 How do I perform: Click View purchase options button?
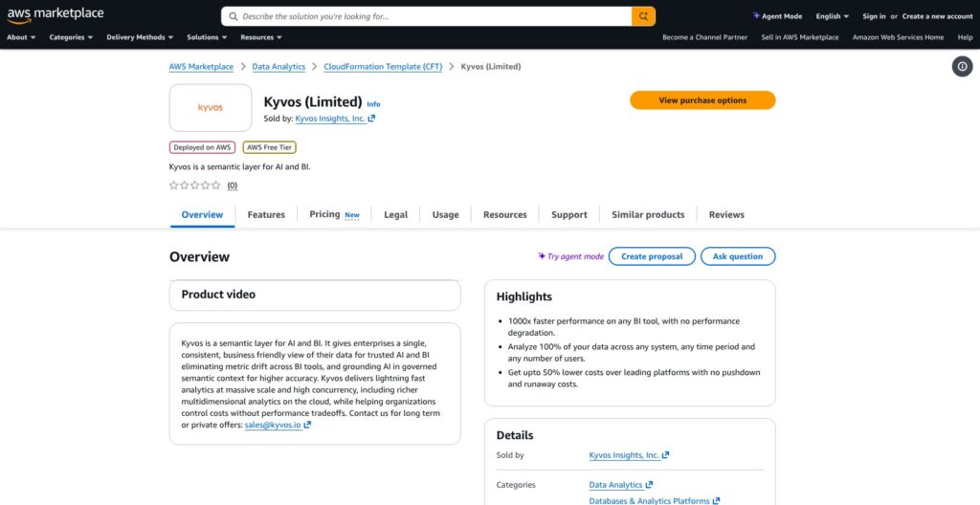pos(702,100)
